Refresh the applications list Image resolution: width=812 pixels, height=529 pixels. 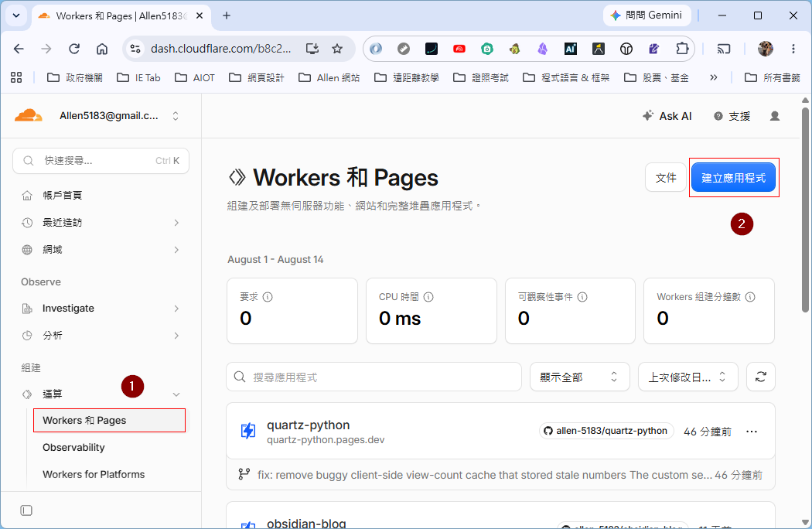pyautogui.click(x=760, y=377)
